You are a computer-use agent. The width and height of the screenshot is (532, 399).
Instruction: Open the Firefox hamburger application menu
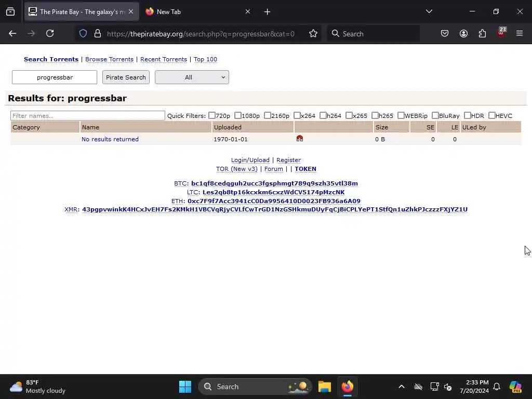520,34
